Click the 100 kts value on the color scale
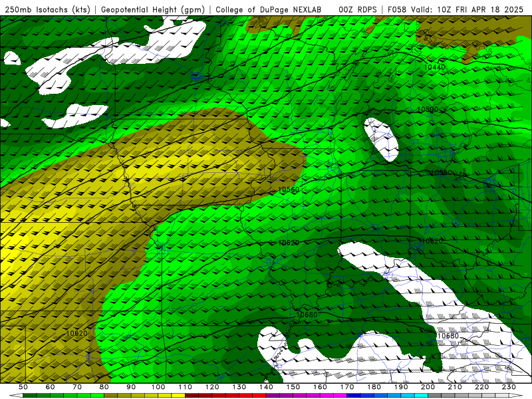Image resolution: width=532 pixels, height=399 pixels. (158, 387)
